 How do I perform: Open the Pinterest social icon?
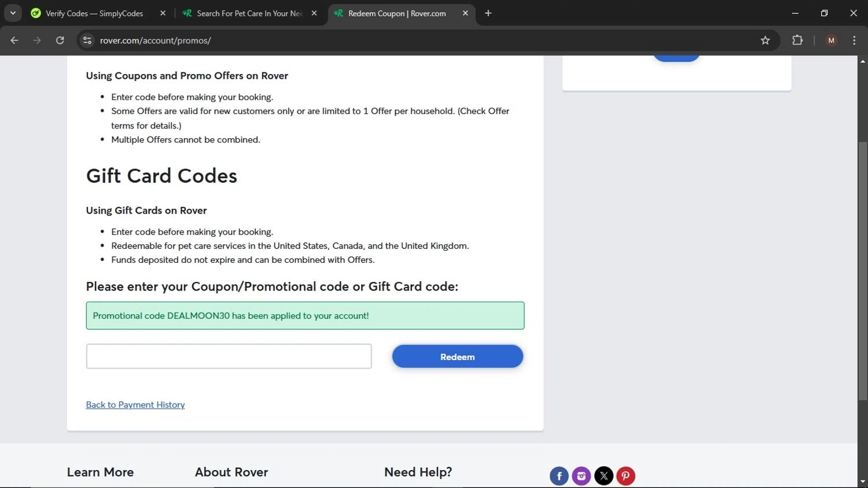626,476
